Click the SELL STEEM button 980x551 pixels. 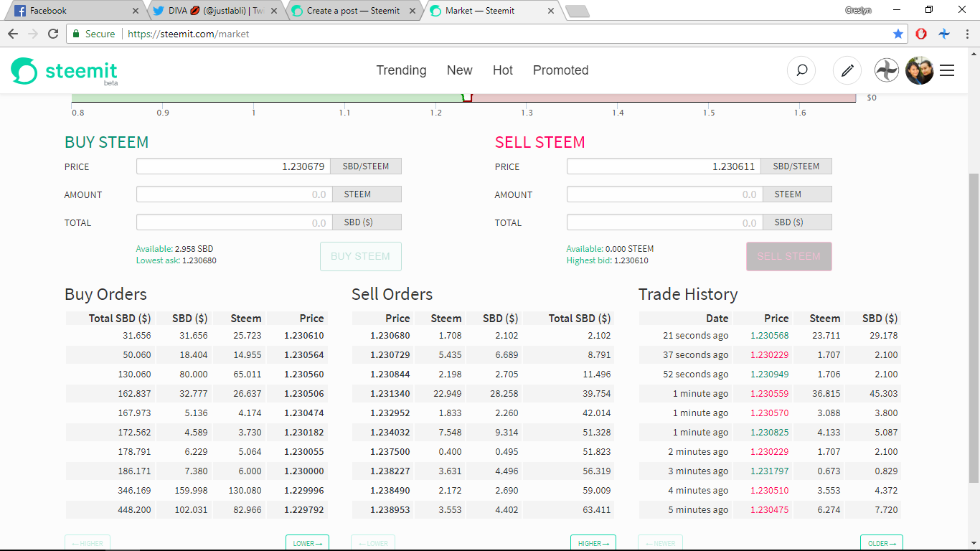[x=788, y=256]
